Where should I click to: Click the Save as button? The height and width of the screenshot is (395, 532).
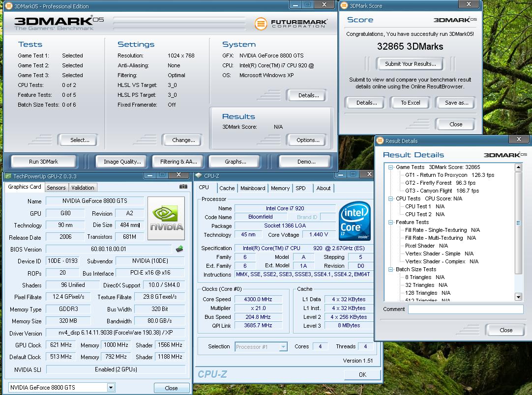click(x=456, y=103)
